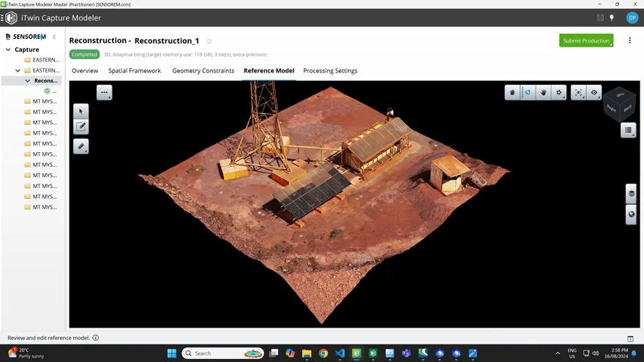Screen dimensions: 644x362
Task: Choose the edit pencil tool
Action: [x=81, y=127]
